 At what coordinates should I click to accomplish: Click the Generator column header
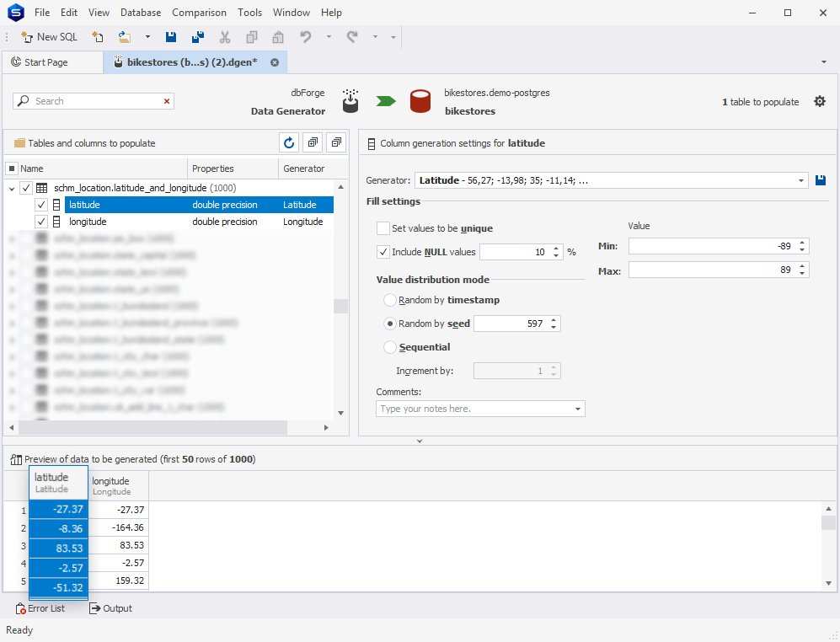click(x=304, y=169)
